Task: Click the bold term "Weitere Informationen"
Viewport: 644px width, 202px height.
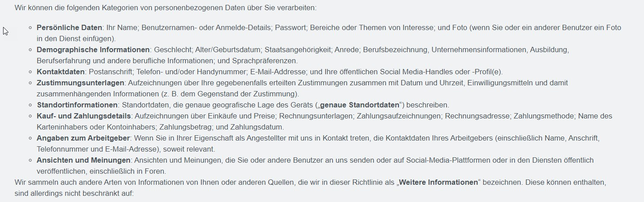Action: click(x=439, y=182)
